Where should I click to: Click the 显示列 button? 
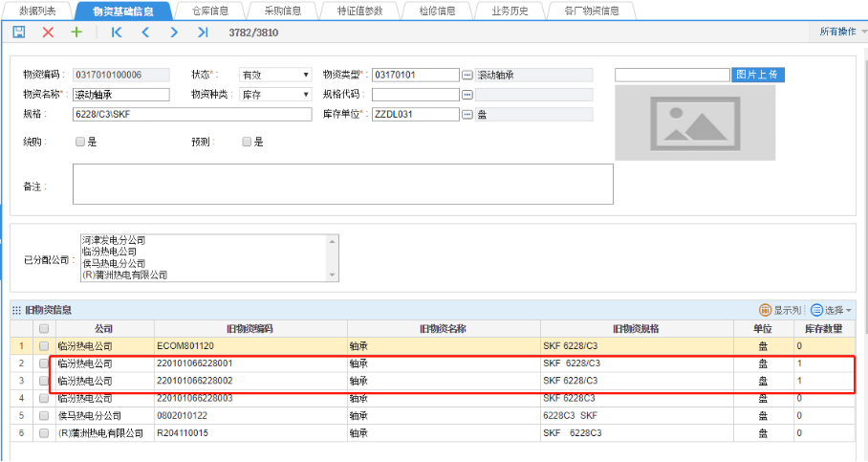780,310
